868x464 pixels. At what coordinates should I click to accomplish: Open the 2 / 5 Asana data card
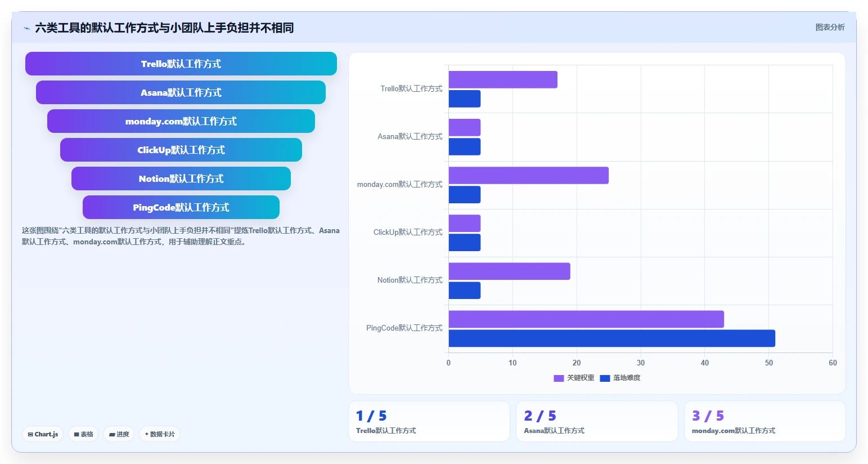point(597,421)
